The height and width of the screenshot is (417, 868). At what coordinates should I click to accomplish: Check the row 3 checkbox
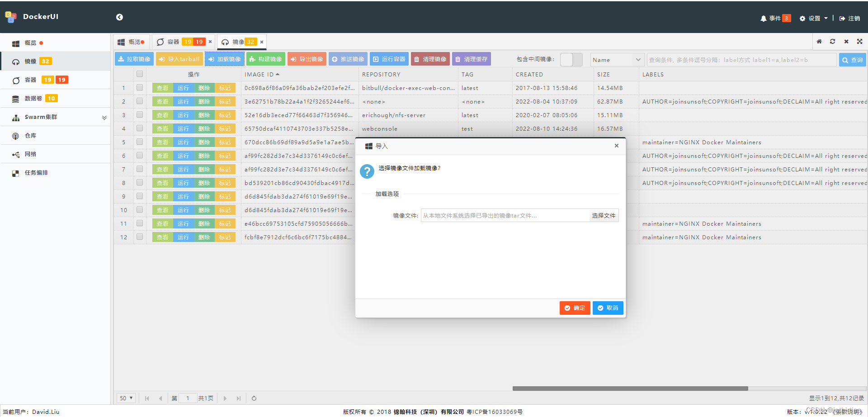[140, 115]
